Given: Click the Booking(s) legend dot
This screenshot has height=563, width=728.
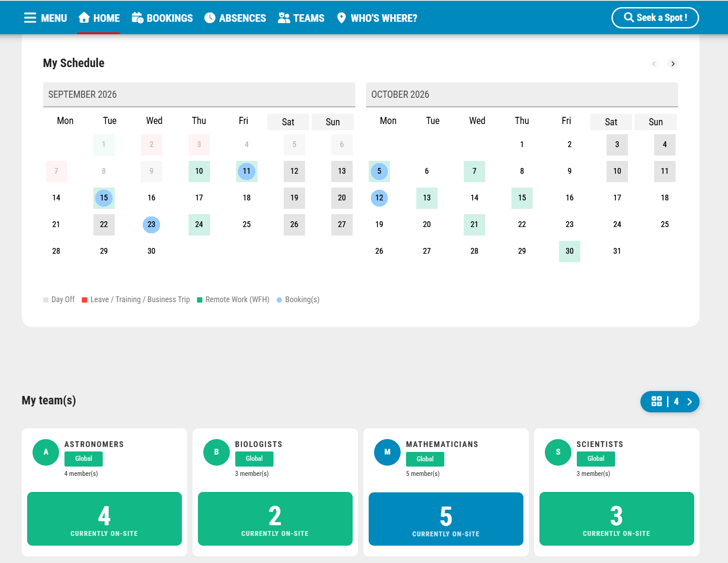Looking at the screenshot, I should click(x=279, y=300).
